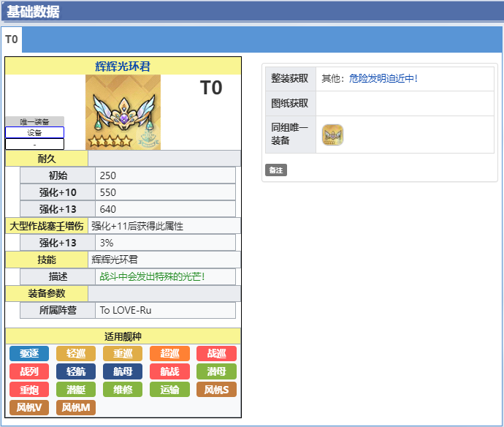Select the 航战 ship type tag
This screenshot has width=504, height=427.
tap(169, 371)
